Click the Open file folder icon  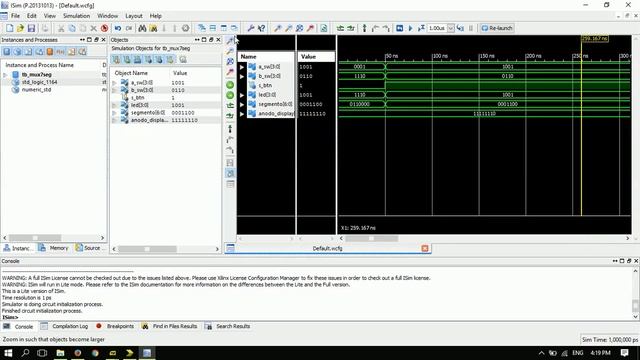coord(20,28)
